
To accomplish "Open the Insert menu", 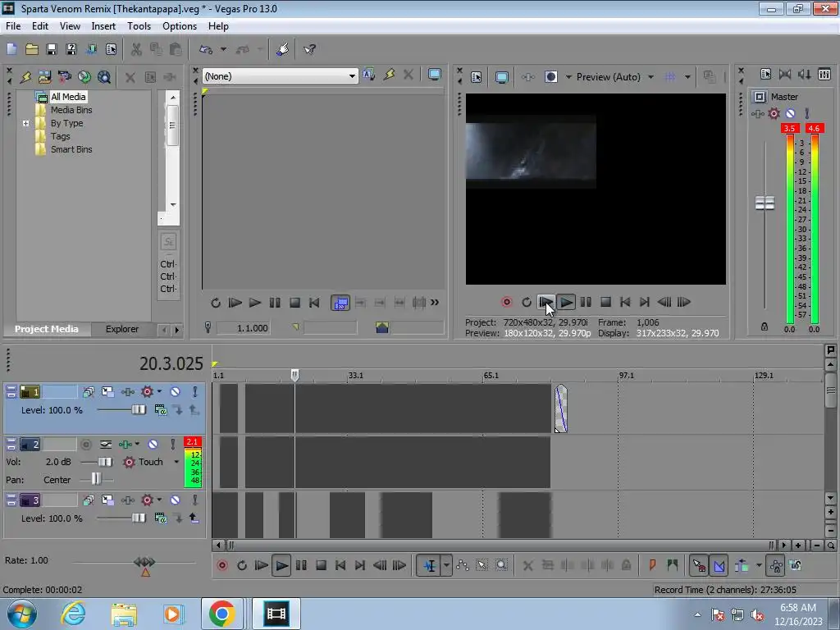I will (x=103, y=25).
